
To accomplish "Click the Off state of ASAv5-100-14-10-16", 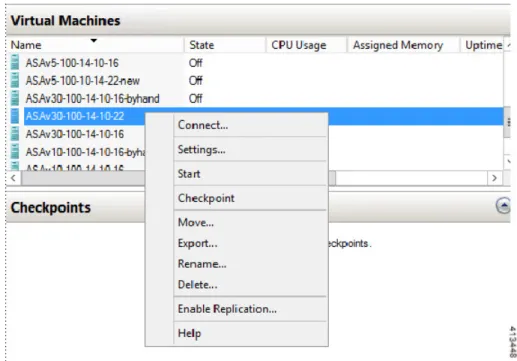I will 196,63.
